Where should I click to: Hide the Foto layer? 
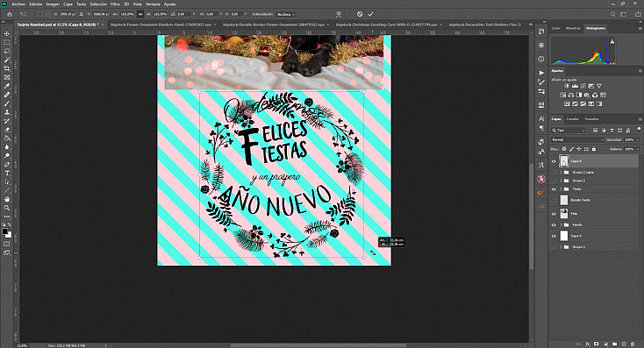(554, 214)
